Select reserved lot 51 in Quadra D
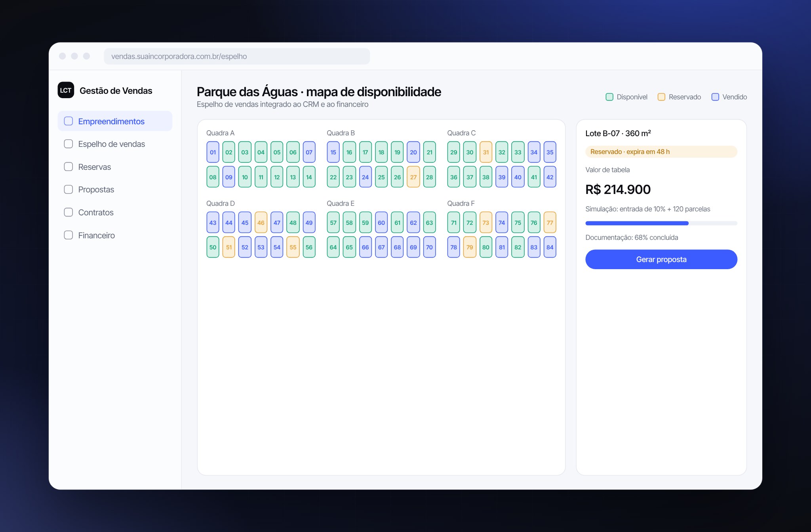 point(229,247)
